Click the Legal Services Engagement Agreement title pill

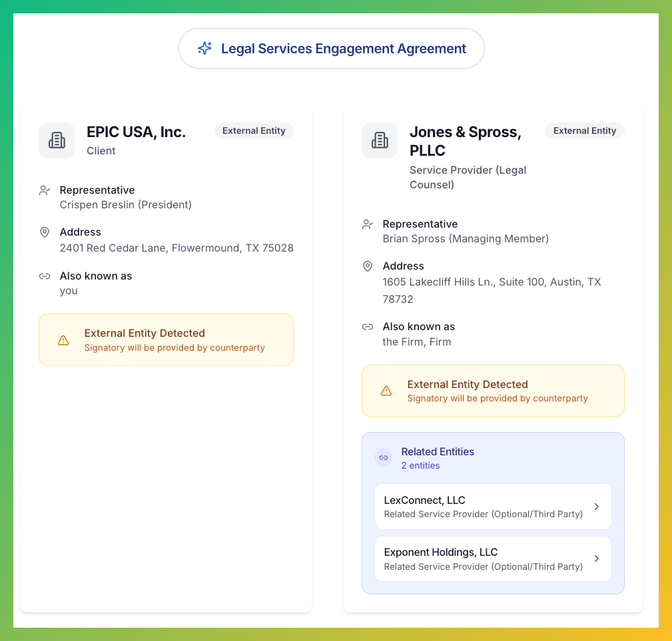pos(331,49)
